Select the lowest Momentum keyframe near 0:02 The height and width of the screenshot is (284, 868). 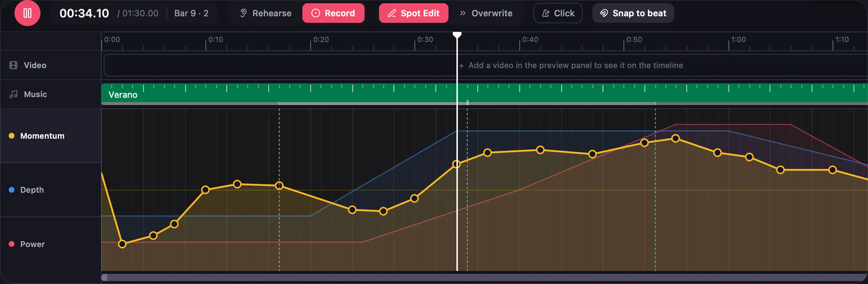(x=122, y=244)
